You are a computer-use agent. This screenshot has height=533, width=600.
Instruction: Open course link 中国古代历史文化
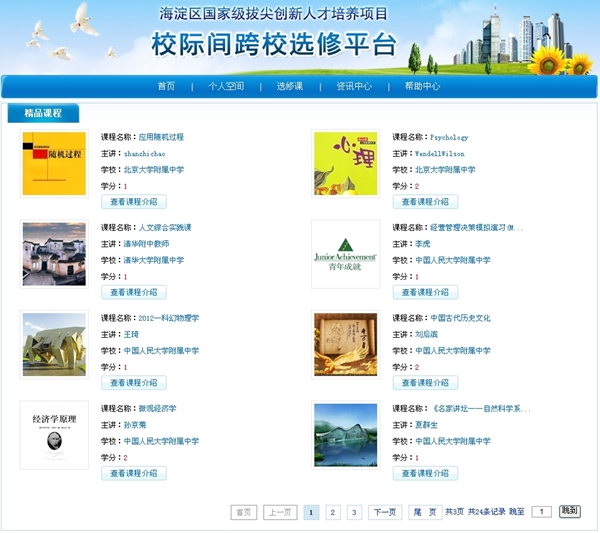[x=460, y=318]
